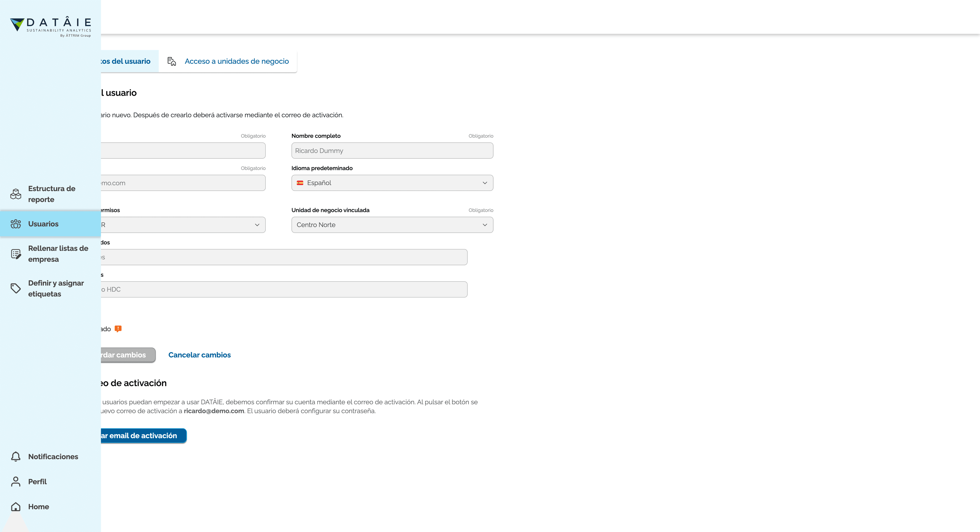Select the datos del usuario tab
980x532 pixels.
pos(130,61)
